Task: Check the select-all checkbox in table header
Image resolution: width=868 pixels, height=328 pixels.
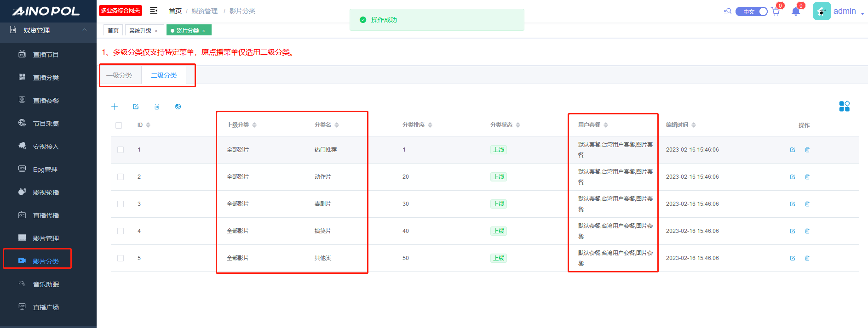Action: click(119, 125)
